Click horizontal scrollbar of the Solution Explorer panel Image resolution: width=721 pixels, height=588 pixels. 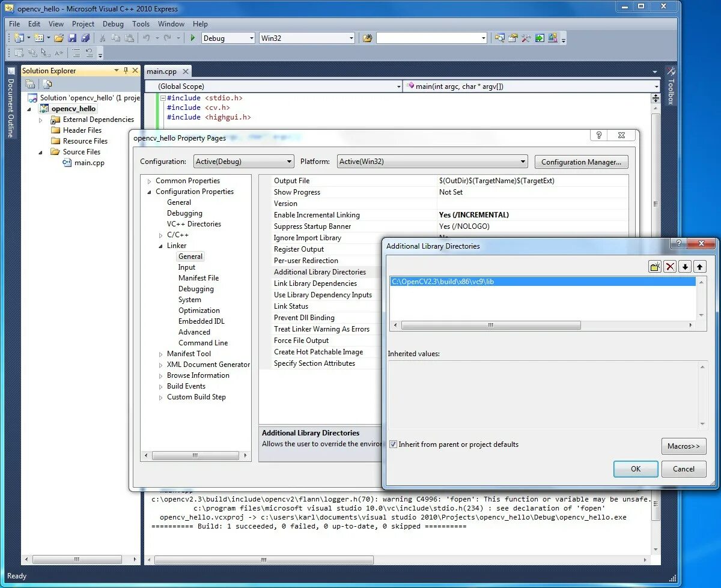pyautogui.click(x=76, y=560)
